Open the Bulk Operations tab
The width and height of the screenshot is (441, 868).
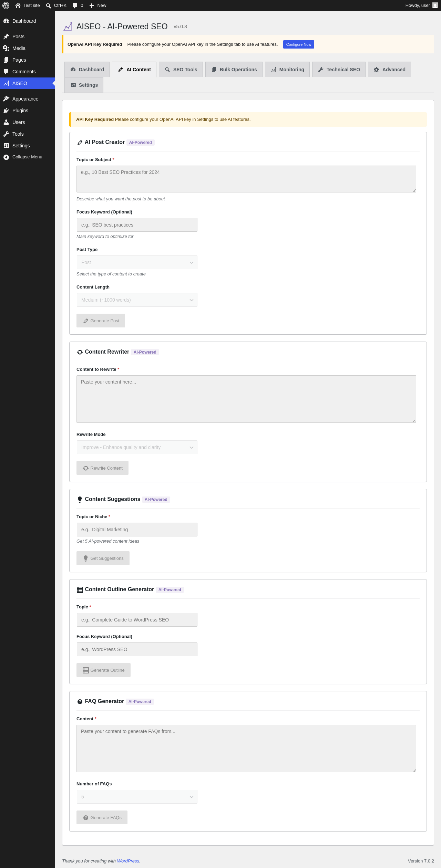(x=234, y=70)
